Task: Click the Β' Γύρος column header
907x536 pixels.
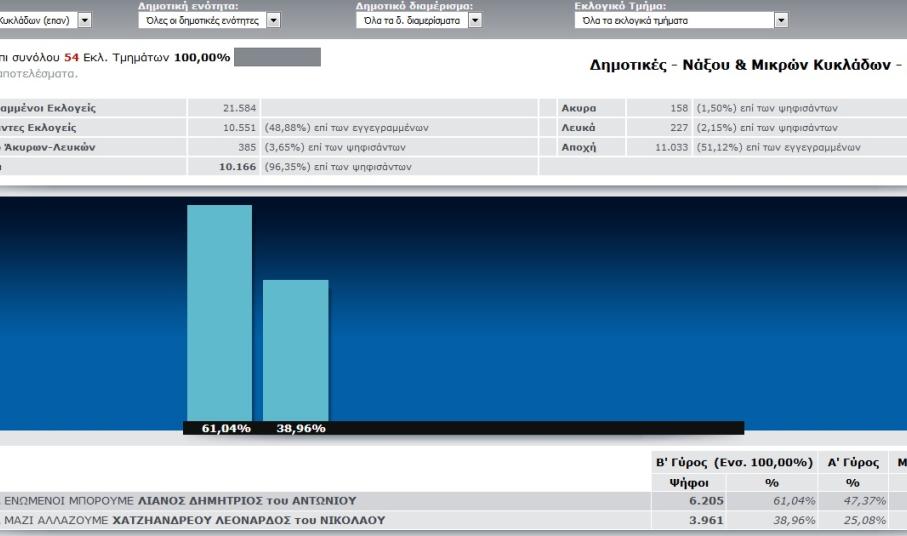Action: pos(735,462)
